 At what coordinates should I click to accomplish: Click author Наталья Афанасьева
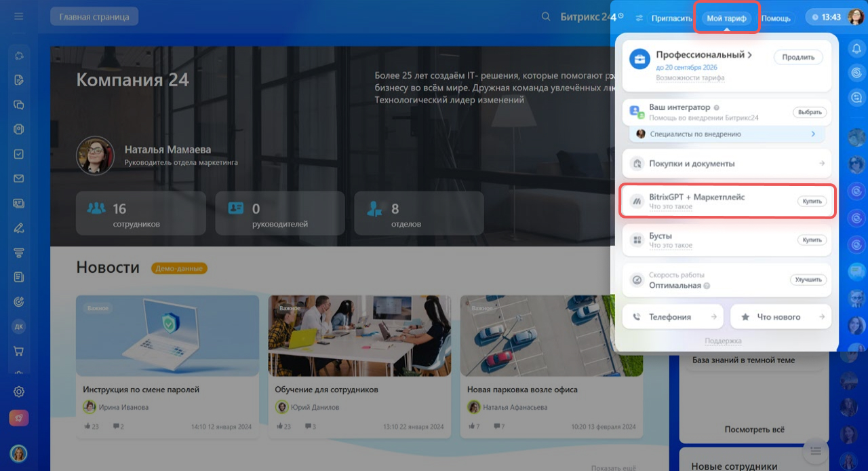tap(515, 407)
